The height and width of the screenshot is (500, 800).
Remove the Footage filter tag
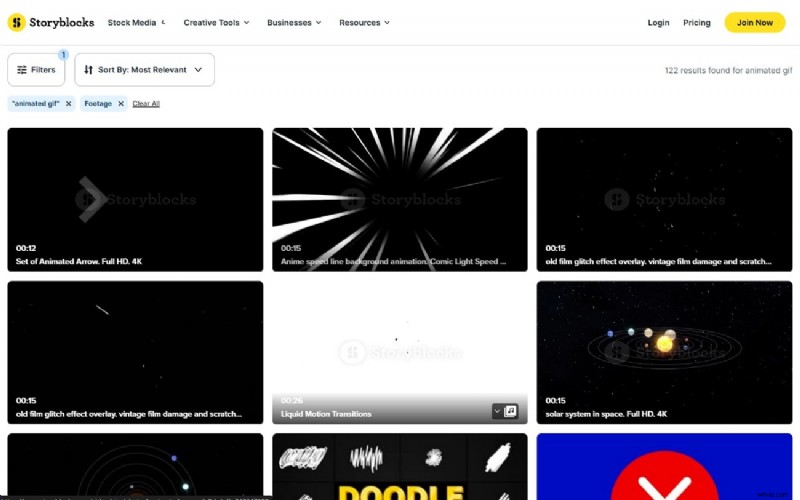(121, 104)
